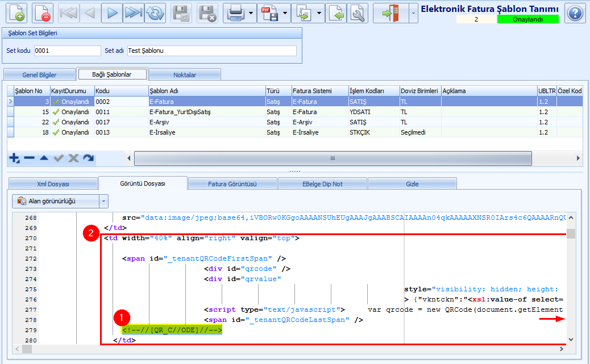590x364 pixels.
Task: Click the code editor scroll down arrow
Action: tap(571, 340)
